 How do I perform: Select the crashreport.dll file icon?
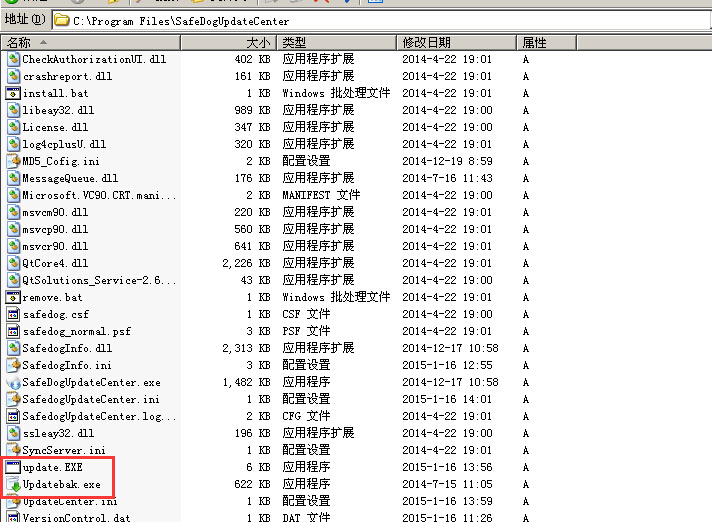14,76
